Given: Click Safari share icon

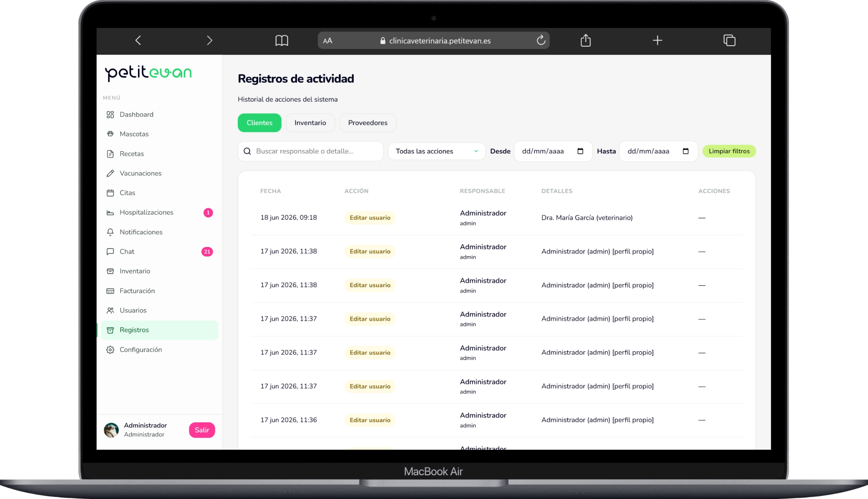Looking at the screenshot, I should [586, 40].
